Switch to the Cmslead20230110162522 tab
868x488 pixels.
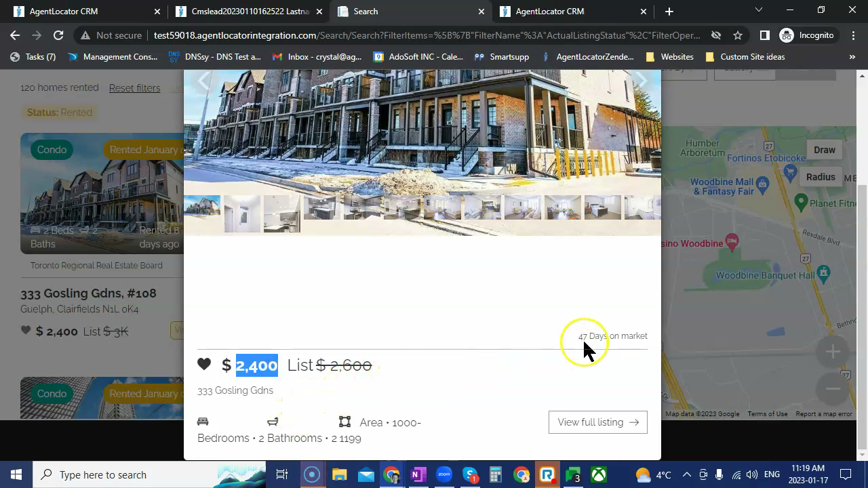point(248,12)
